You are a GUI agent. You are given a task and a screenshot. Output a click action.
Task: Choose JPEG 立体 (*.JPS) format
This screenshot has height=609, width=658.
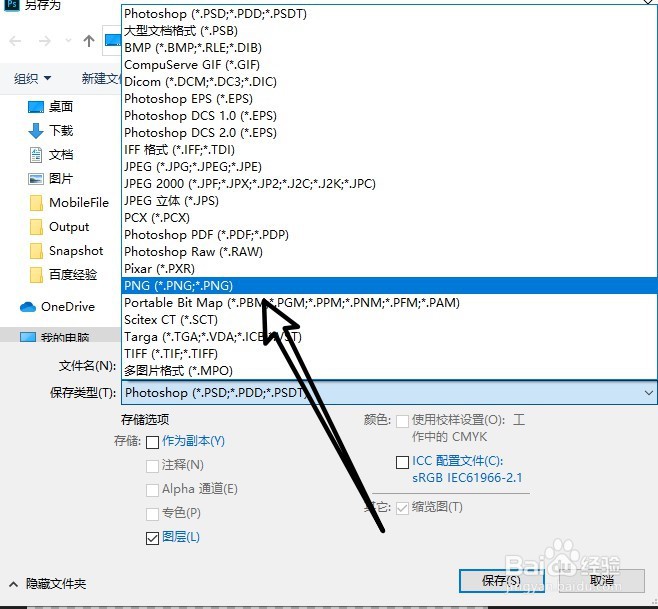click(x=389, y=201)
